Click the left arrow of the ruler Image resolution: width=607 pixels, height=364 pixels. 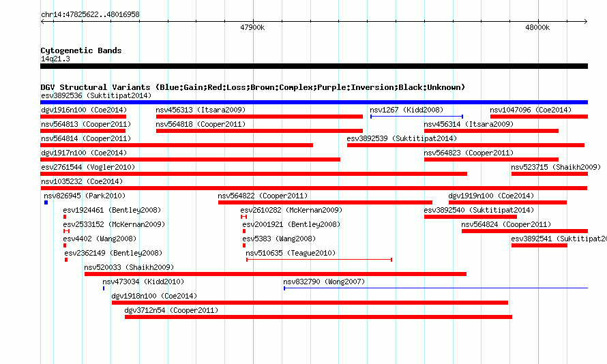pos(42,22)
